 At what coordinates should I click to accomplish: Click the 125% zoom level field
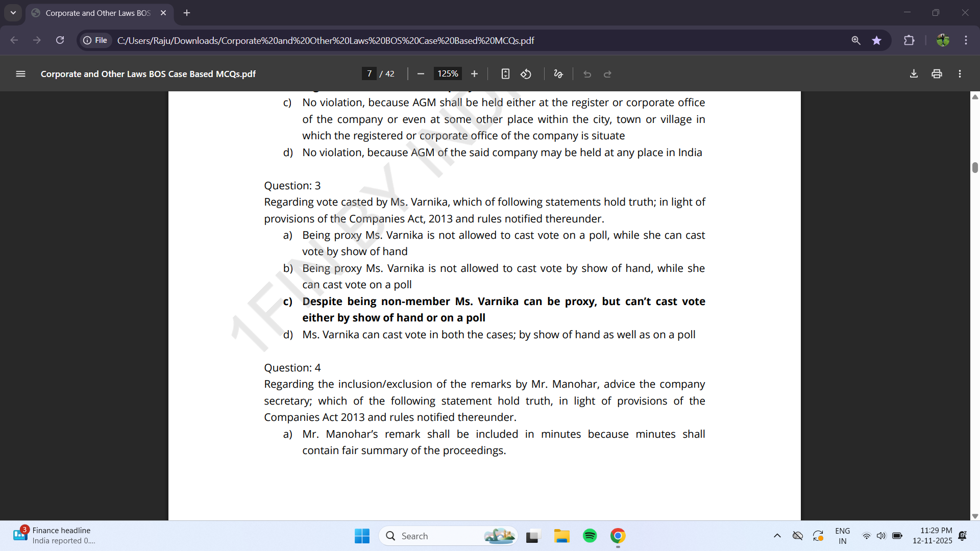click(448, 74)
